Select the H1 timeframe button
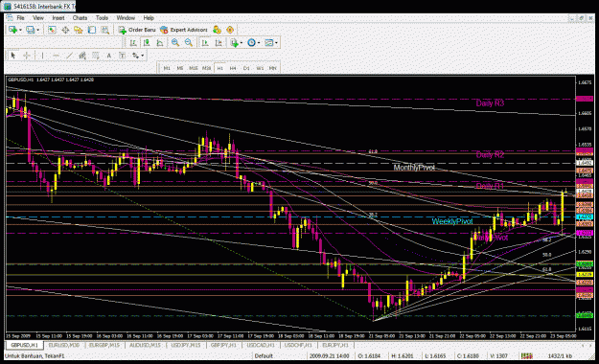599x364 pixels. (220, 68)
